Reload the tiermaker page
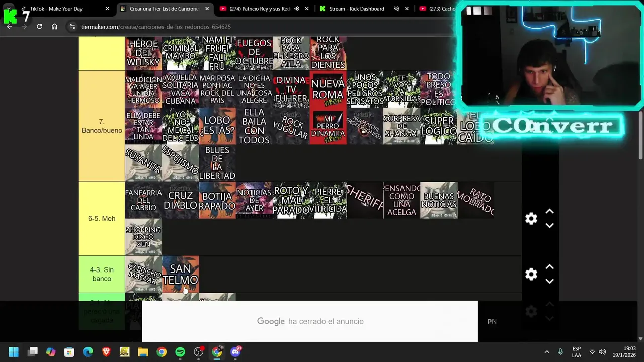Screen dimensions: 644x362 coord(39,26)
